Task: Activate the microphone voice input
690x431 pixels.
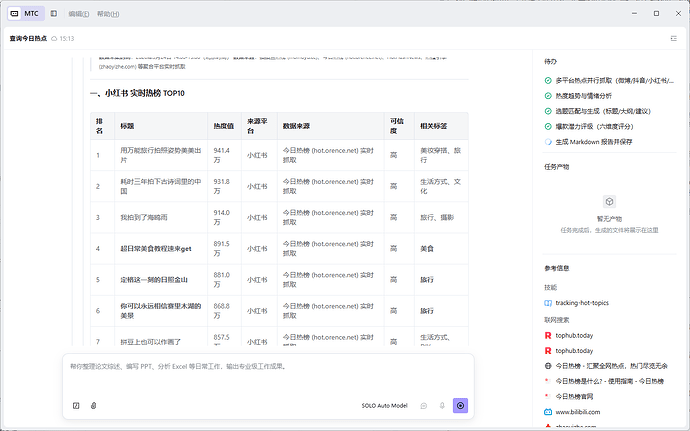Action: point(442,405)
